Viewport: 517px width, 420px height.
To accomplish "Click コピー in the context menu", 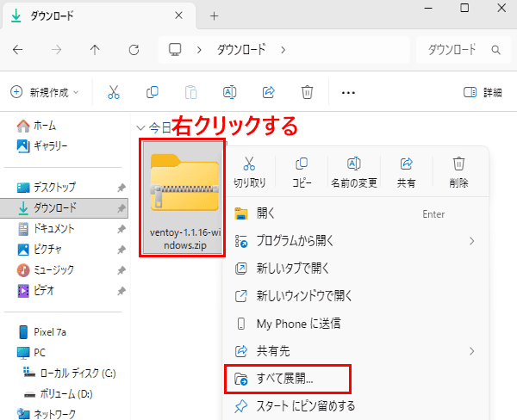I will point(302,172).
